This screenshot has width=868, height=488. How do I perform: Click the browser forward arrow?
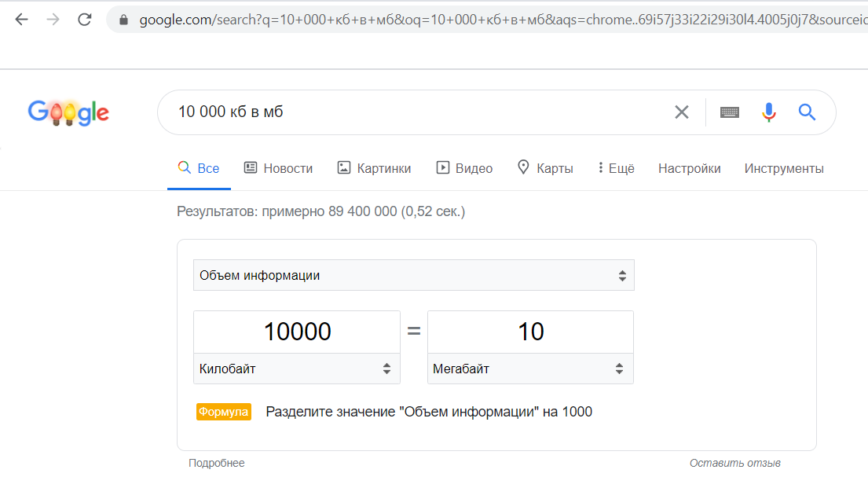click(53, 20)
